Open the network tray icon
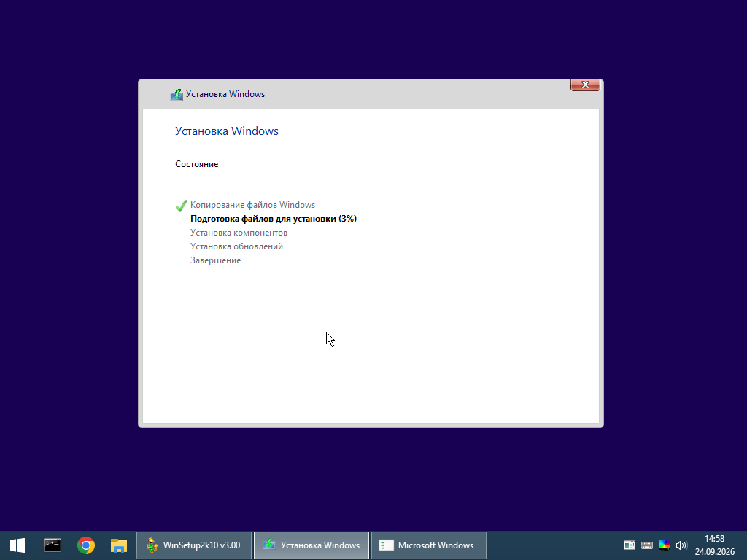The width and height of the screenshot is (747, 560). [630, 545]
